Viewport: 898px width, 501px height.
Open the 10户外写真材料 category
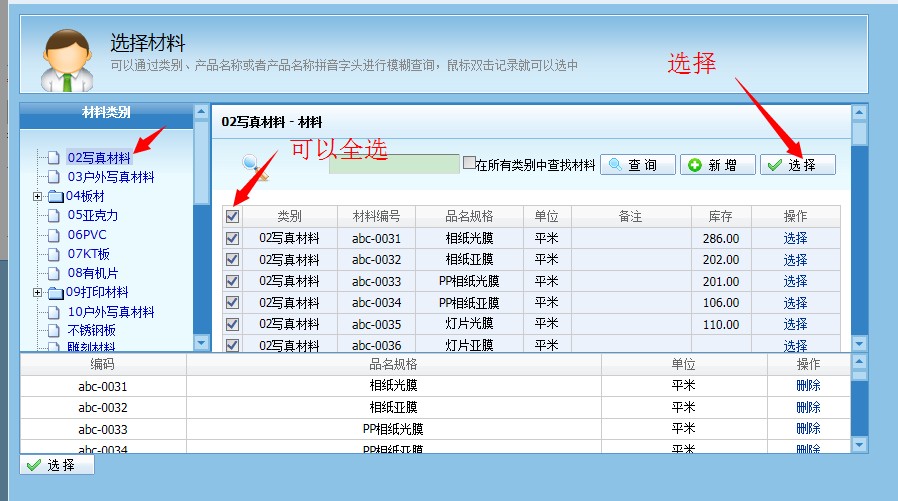[111, 312]
